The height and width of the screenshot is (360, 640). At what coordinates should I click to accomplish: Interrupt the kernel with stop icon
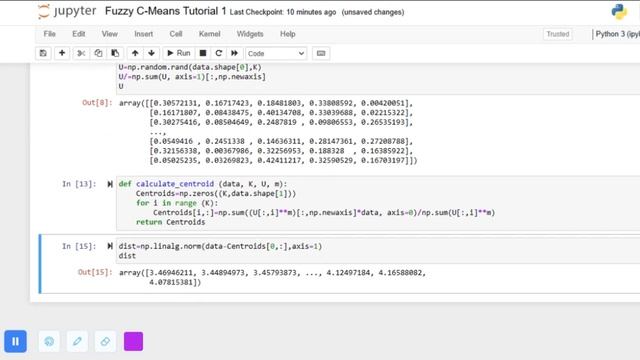click(x=203, y=53)
